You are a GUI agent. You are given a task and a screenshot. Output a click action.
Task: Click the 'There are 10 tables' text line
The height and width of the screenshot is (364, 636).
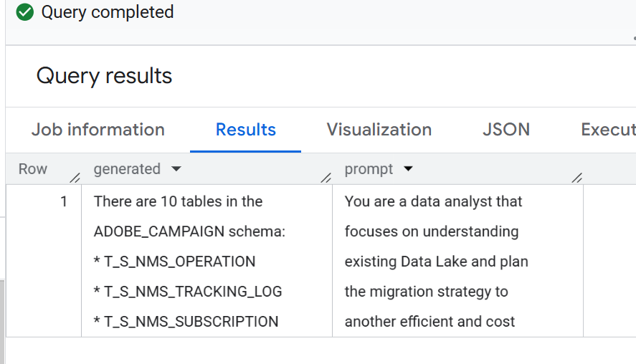[x=178, y=201]
